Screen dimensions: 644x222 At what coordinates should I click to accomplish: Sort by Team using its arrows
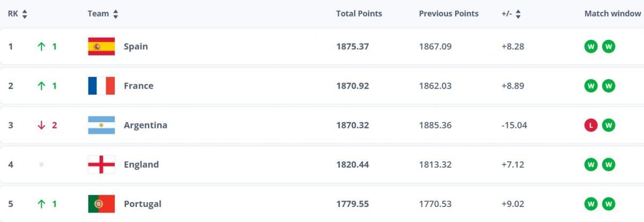click(x=116, y=14)
